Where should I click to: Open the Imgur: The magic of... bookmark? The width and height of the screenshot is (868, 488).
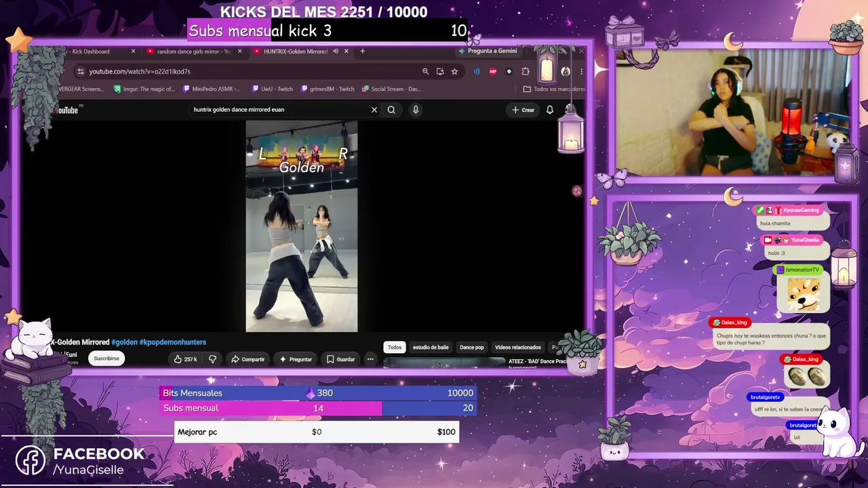[x=144, y=89]
